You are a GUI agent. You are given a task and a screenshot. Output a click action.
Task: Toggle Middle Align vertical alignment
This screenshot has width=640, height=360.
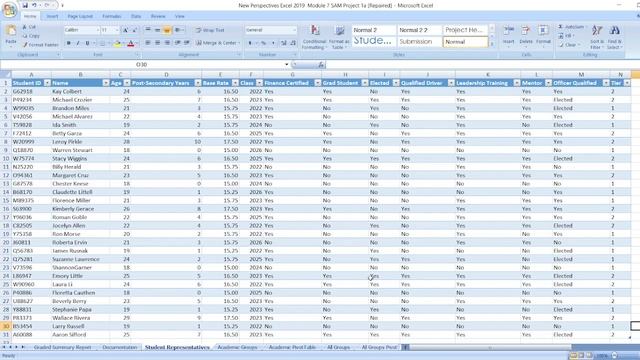157,30
